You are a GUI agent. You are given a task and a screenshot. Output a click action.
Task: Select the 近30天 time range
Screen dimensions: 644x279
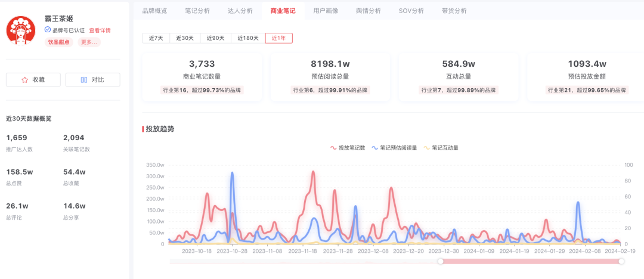(185, 38)
